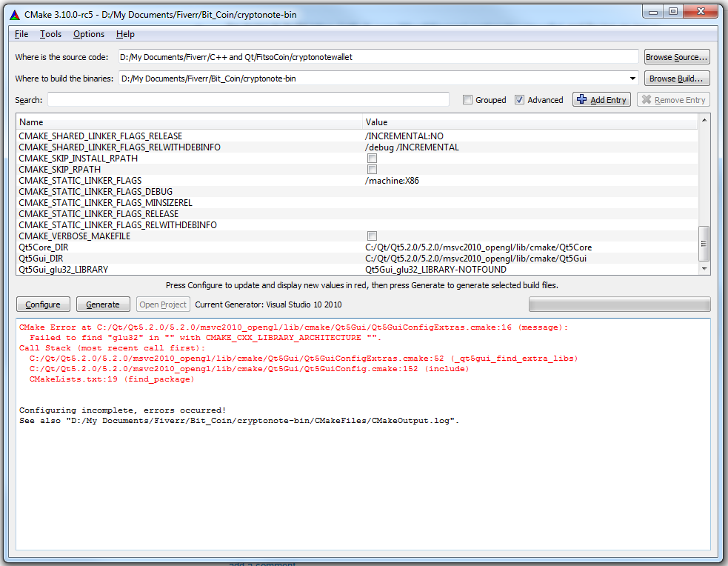Click Browse Build button
The width and height of the screenshot is (728, 566).
click(677, 79)
